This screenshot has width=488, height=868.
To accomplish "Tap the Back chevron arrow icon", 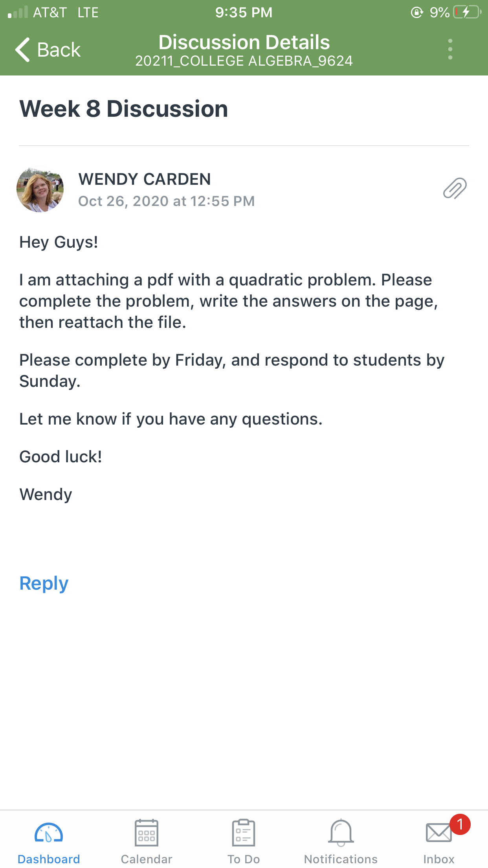I will point(22,50).
